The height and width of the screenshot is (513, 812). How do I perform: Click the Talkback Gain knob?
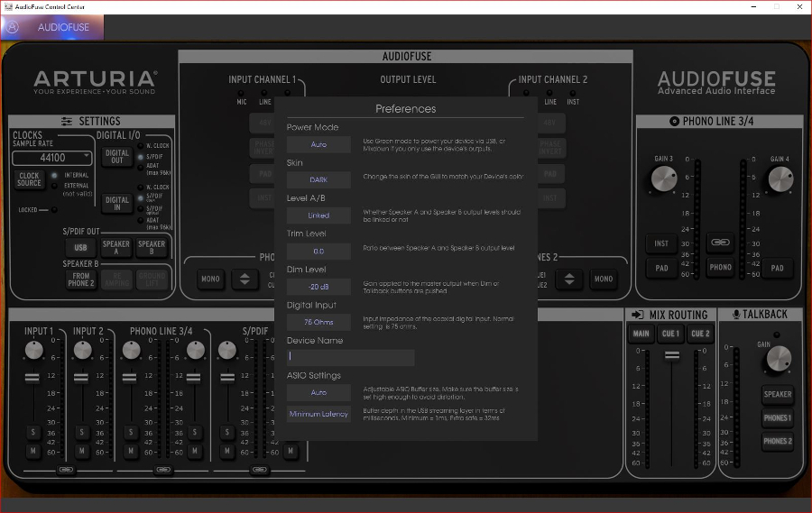(779, 359)
